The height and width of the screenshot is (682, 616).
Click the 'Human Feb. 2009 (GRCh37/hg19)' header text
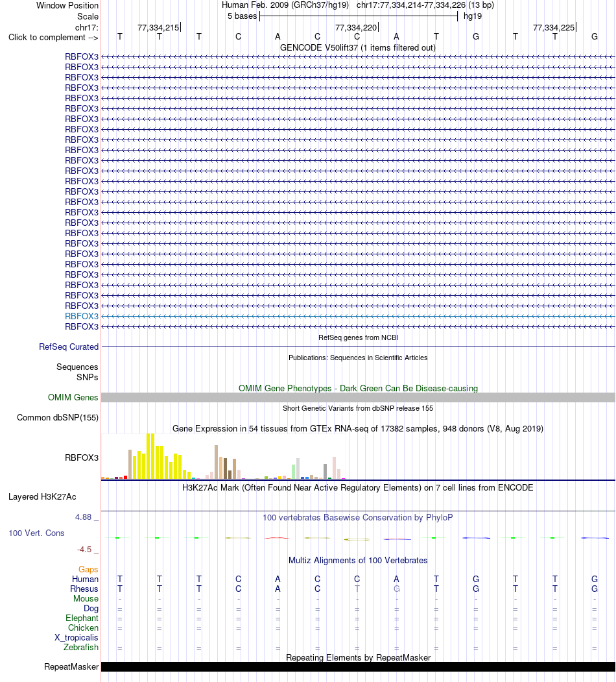(x=285, y=5)
